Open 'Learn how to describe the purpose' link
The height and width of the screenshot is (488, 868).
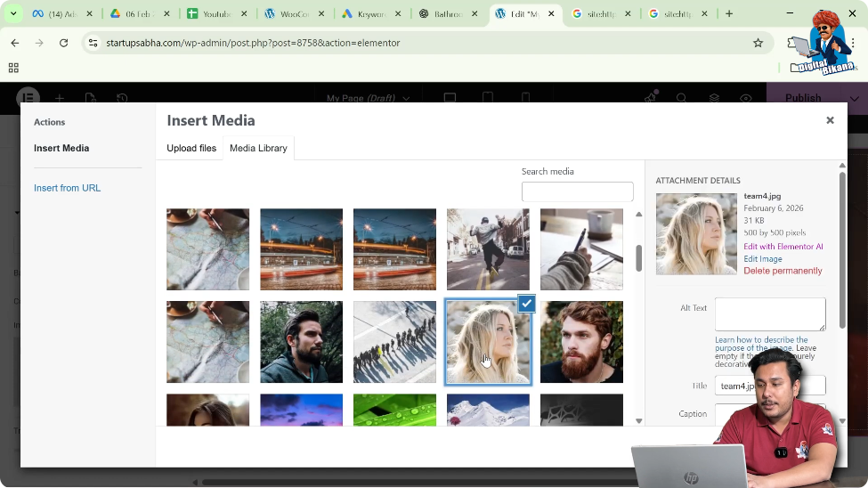[761, 344]
